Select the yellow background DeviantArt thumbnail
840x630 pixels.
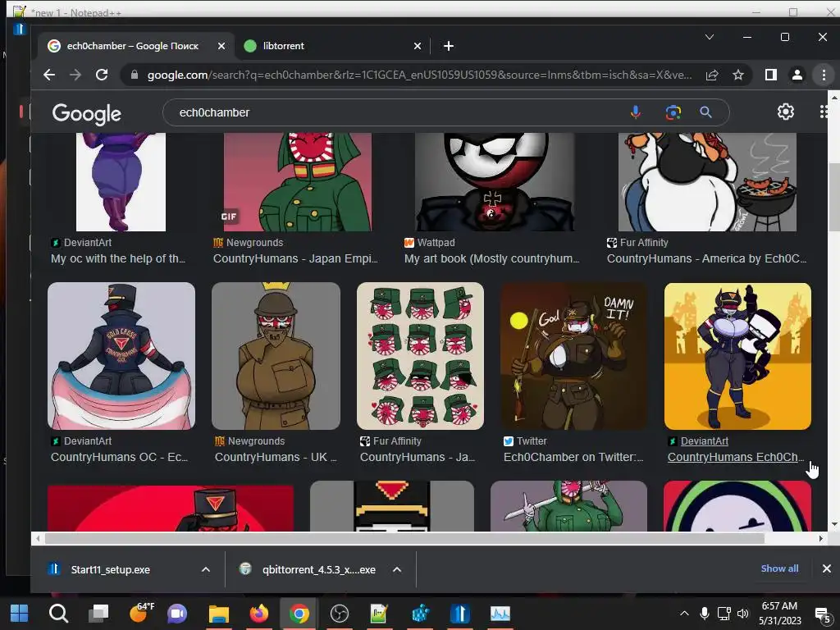(737, 356)
